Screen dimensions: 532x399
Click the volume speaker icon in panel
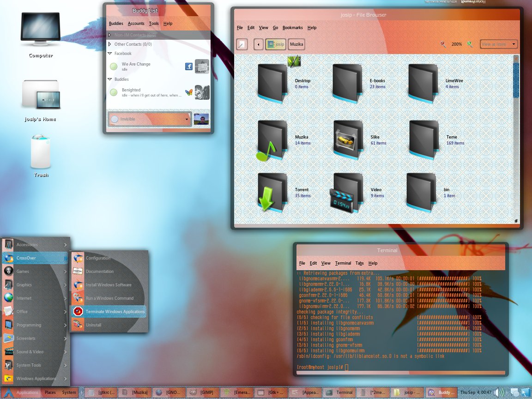(498, 393)
